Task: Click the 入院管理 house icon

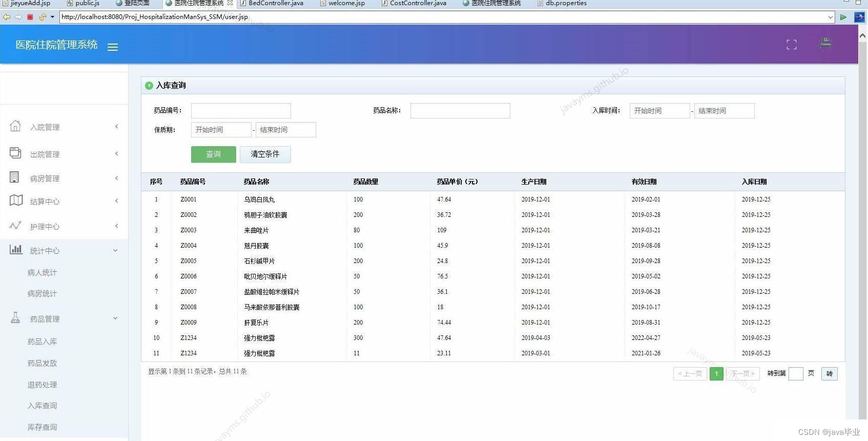Action: tap(15, 126)
